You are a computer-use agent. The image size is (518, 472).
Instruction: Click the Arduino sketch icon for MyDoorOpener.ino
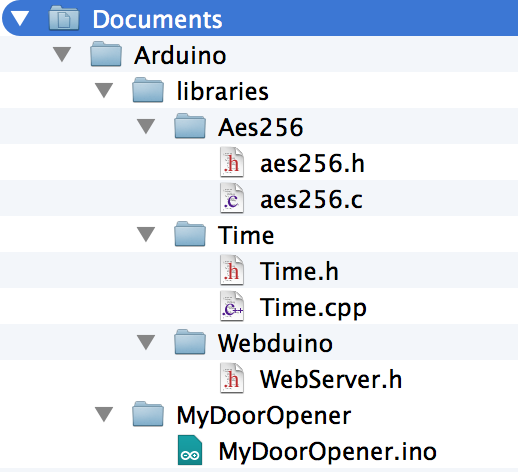pyautogui.click(x=190, y=450)
